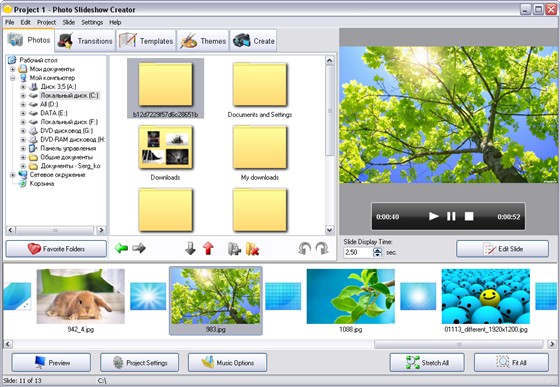Screen dimensions: 560x387
Task: Collapse the Мой компьютер tree node
Action: (x=13, y=78)
